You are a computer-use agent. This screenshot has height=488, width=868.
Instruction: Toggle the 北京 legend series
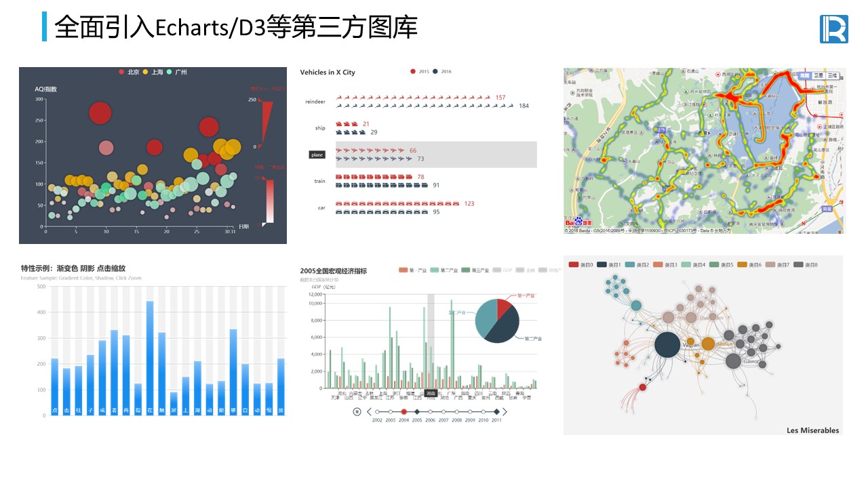[x=130, y=72]
